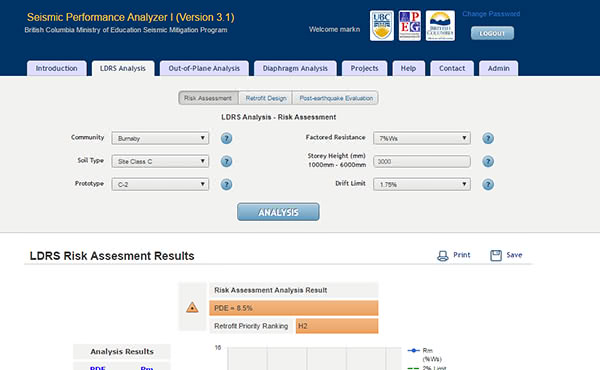Screen dimensions: 600x370
Task: Open help for Prototype field
Action: tap(226, 184)
